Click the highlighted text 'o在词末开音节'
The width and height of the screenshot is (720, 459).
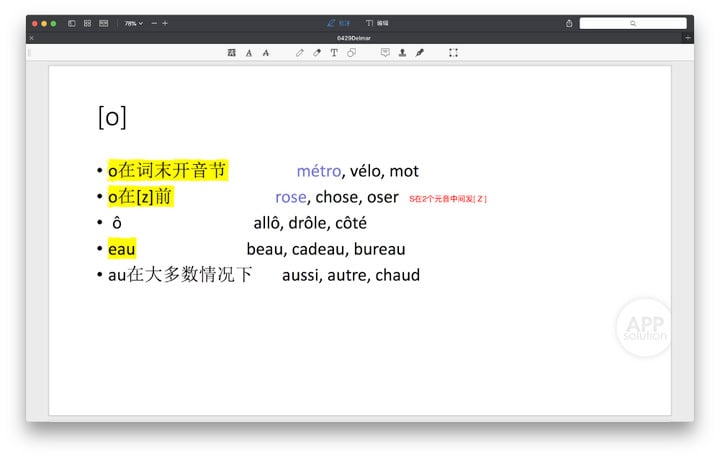coord(167,170)
